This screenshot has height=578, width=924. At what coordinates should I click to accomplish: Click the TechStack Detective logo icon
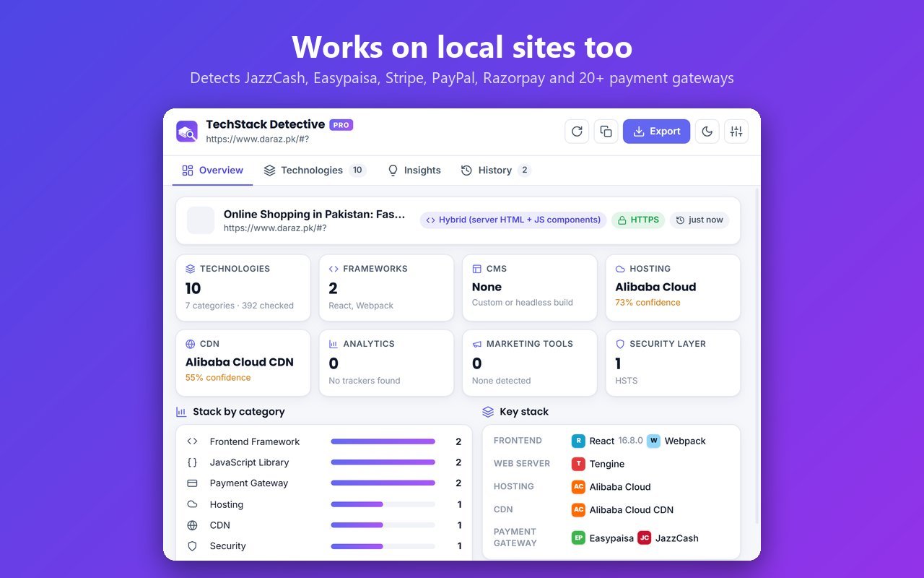tap(187, 131)
